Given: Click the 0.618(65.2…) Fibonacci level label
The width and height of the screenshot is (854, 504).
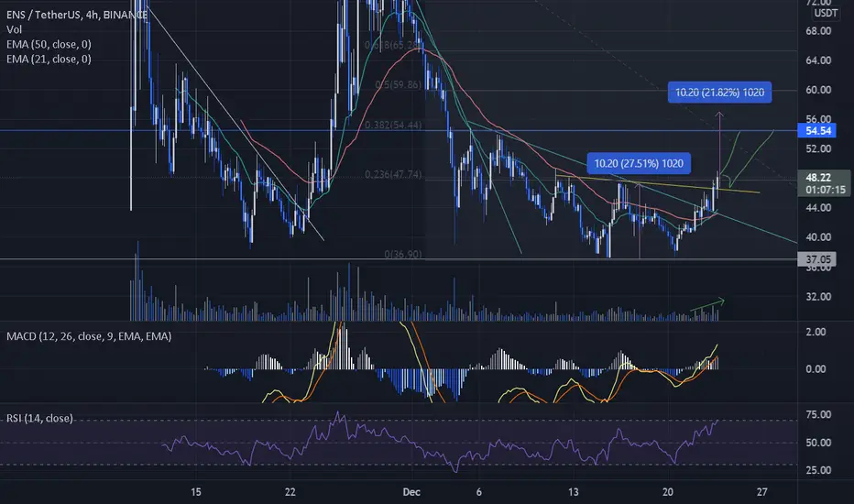Looking at the screenshot, I should click(393, 45).
